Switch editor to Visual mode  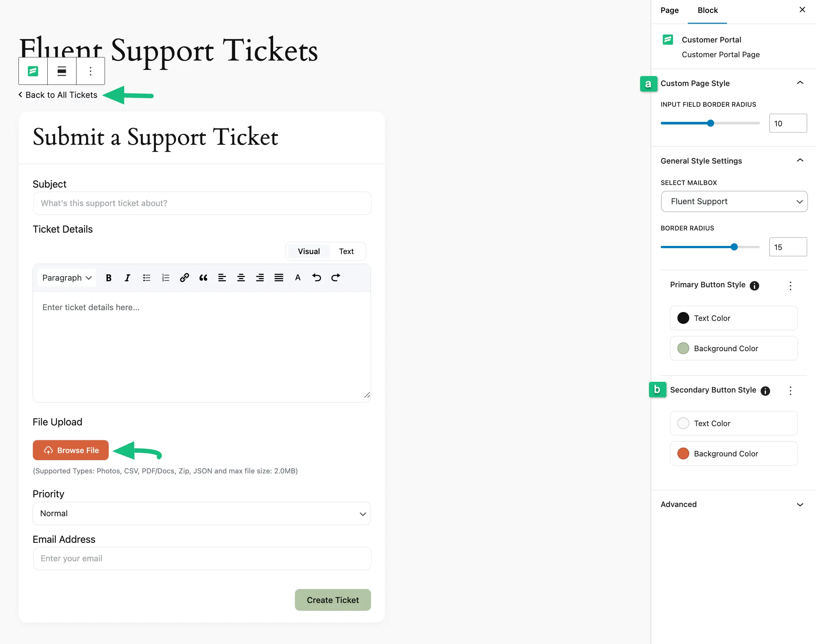click(x=309, y=251)
